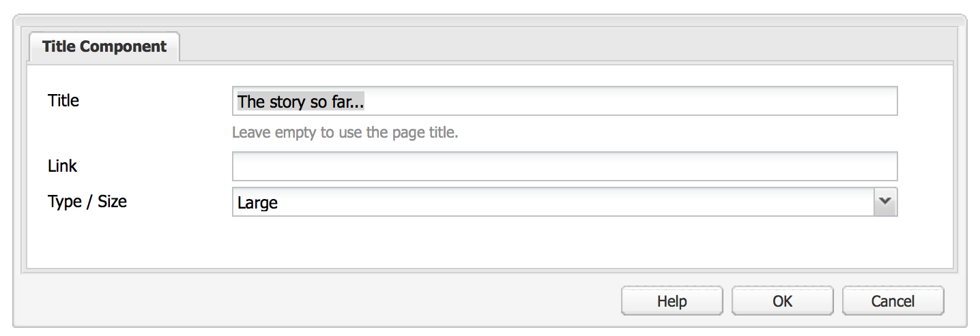The height and width of the screenshot is (336, 980).
Task: Focus the empty Link input field
Action: (564, 166)
